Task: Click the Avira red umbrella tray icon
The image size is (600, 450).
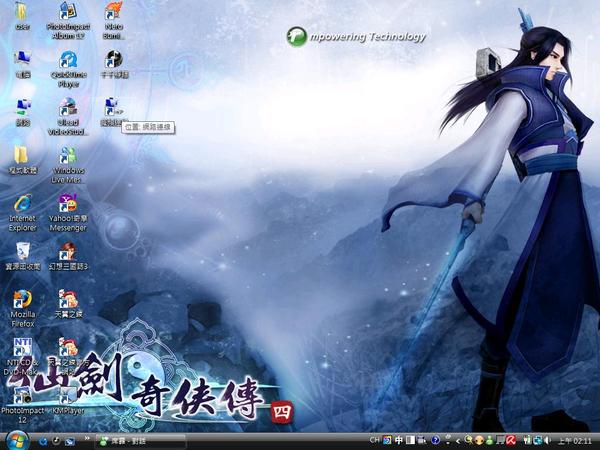Action: pos(511,441)
